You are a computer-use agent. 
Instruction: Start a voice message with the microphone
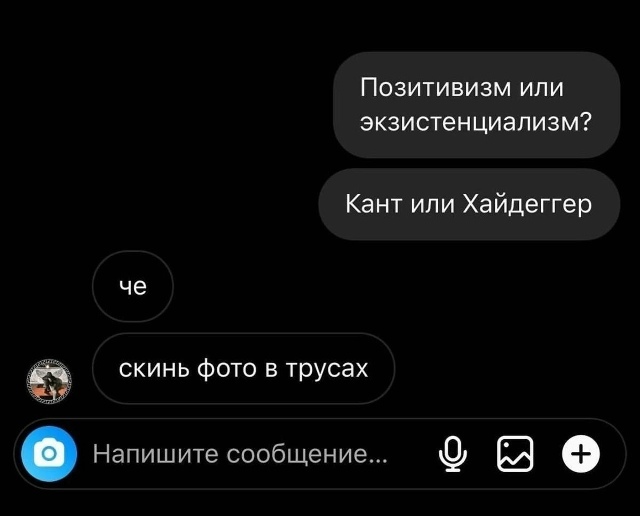tap(453, 454)
